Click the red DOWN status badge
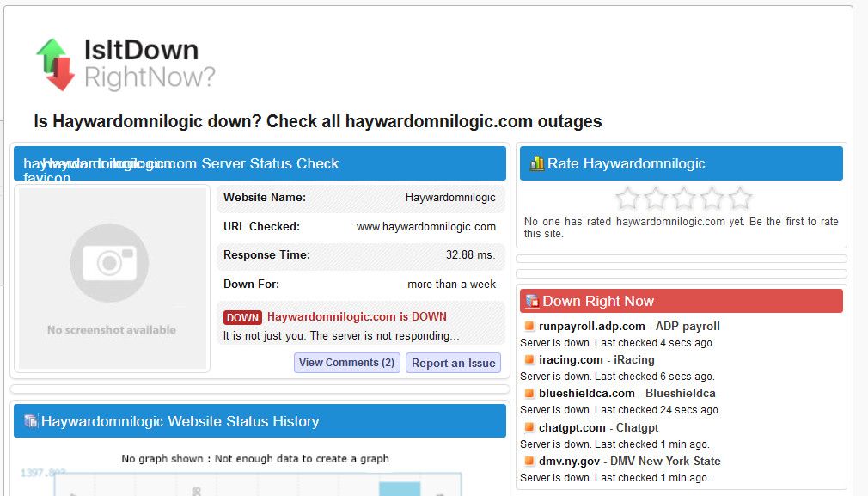Viewport: 868px width, 496px height. click(242, 317)
